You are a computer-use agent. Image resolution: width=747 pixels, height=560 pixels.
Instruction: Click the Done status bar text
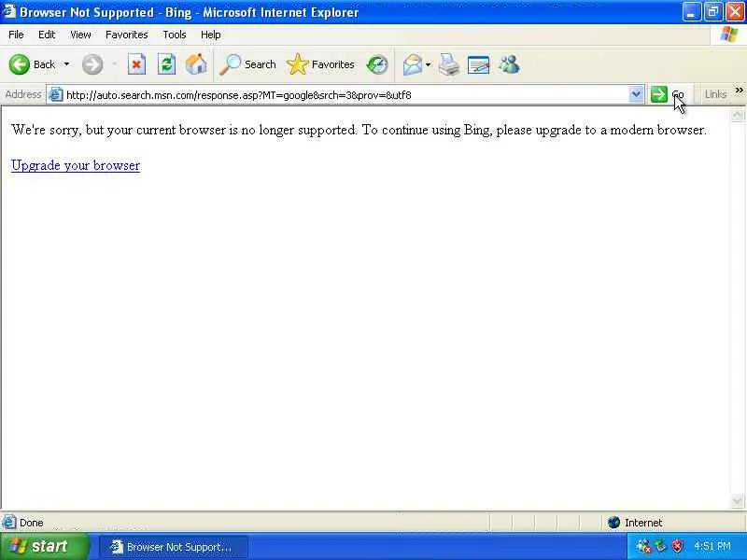click(32, 523)
